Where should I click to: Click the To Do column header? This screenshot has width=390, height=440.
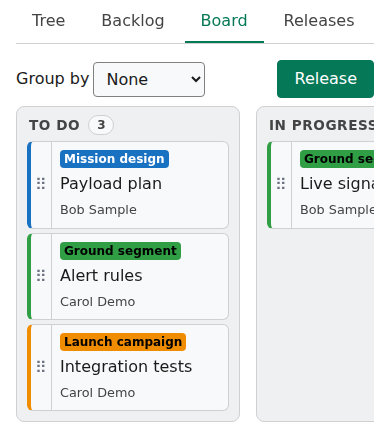coord(54,125)
